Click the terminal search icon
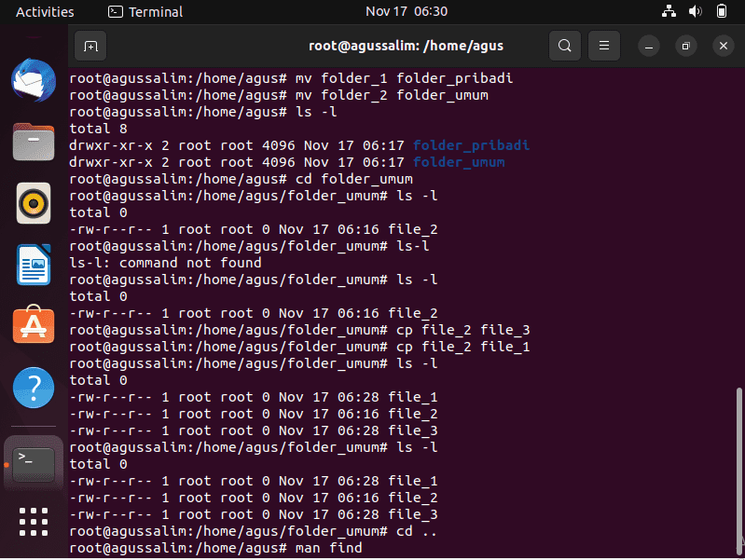 564,46
